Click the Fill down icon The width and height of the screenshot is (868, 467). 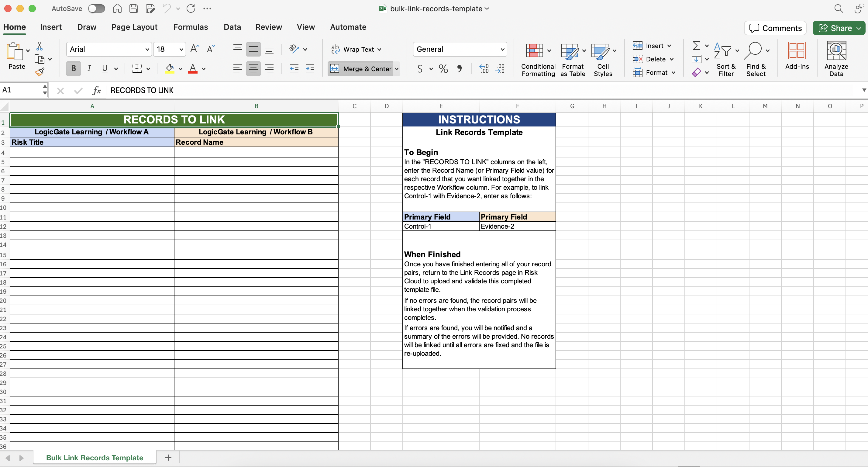pyautogui.click(x=696, y=59)
